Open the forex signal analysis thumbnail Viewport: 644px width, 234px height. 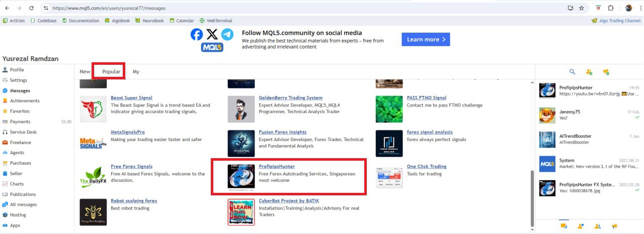tap(389, 143)
